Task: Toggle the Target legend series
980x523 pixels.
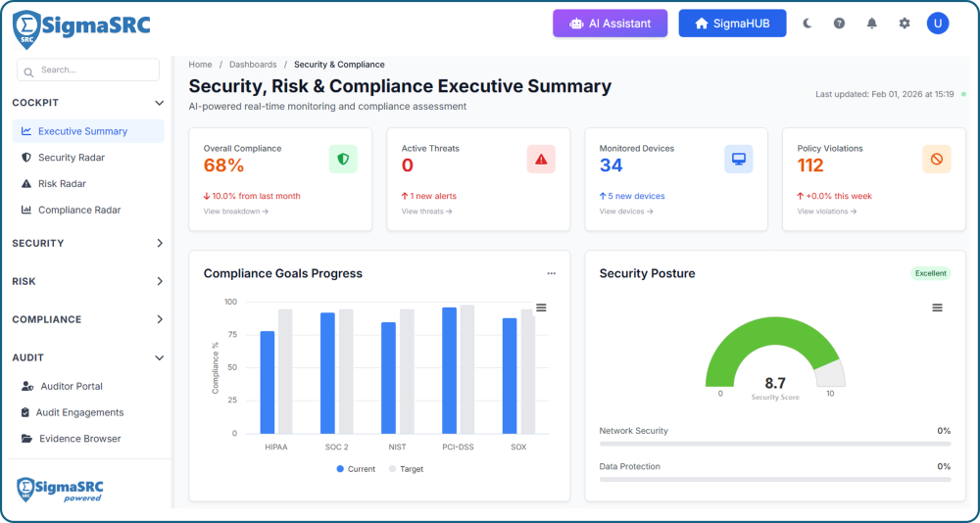Action: point(406,468)
